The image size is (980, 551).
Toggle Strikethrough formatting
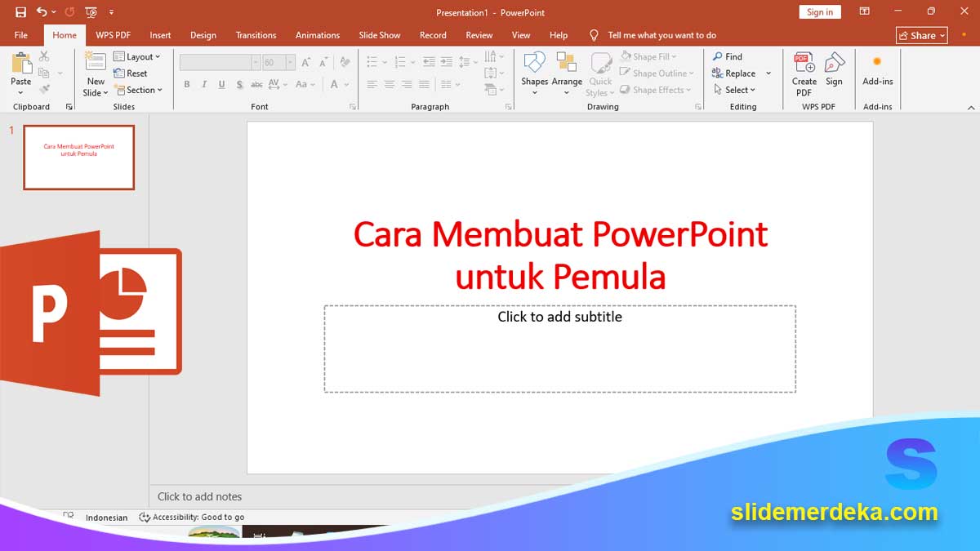(x=256, y=84)
